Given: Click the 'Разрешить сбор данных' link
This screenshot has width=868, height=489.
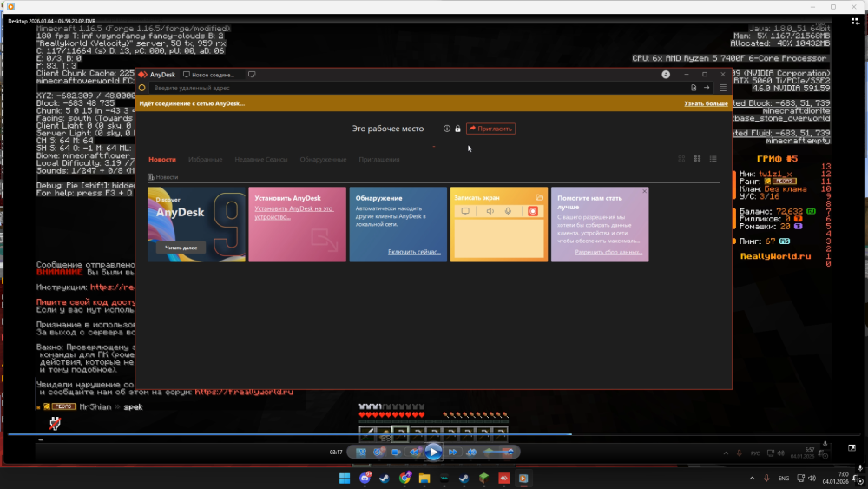Looking at the screenshot, I should click(608, 253).
